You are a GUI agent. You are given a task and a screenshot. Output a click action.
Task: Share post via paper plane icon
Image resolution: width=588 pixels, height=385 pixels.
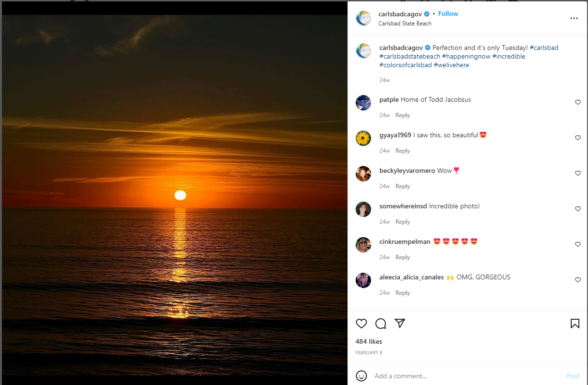point(400,324)
